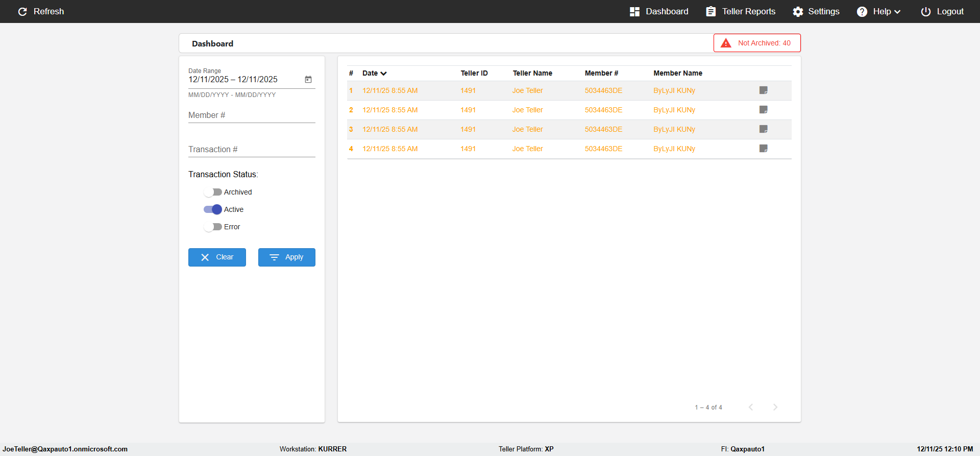Image resolution: width=980 pixels, height=456 pixels.
Task: Focus the Transaction # filter field
Action: (252, 150)
